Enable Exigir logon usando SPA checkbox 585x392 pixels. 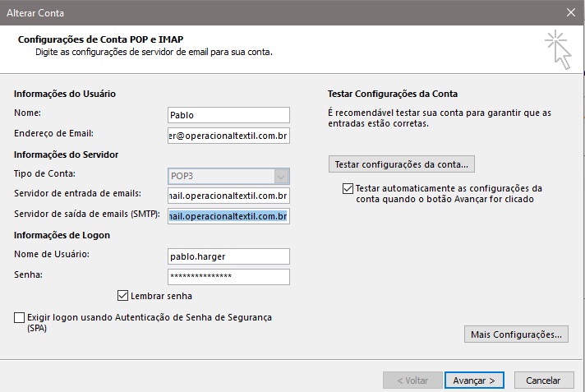click(x=19, y=318)
